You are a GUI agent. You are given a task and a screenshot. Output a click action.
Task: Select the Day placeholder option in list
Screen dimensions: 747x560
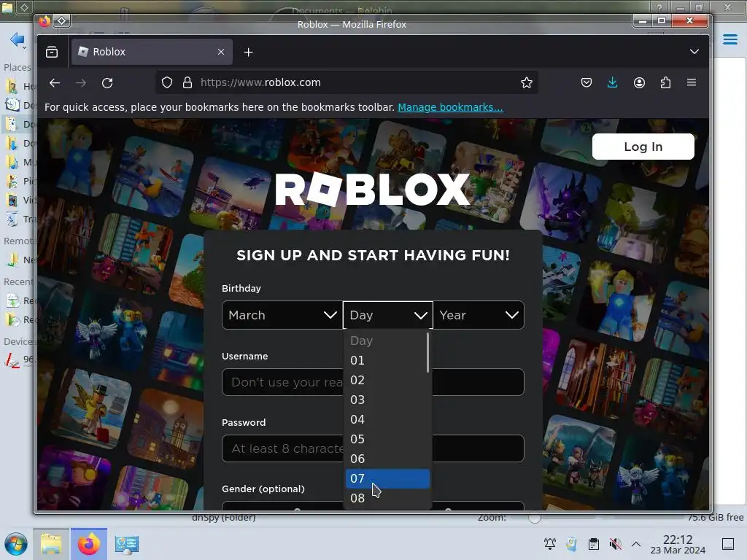point(387,341)
